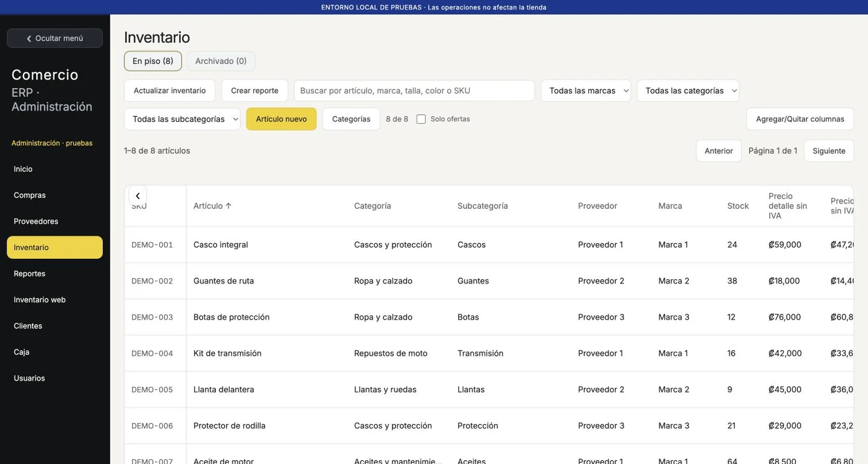Select the Casco integral article
The image size is (868, 464).
[x=221, y=244]
